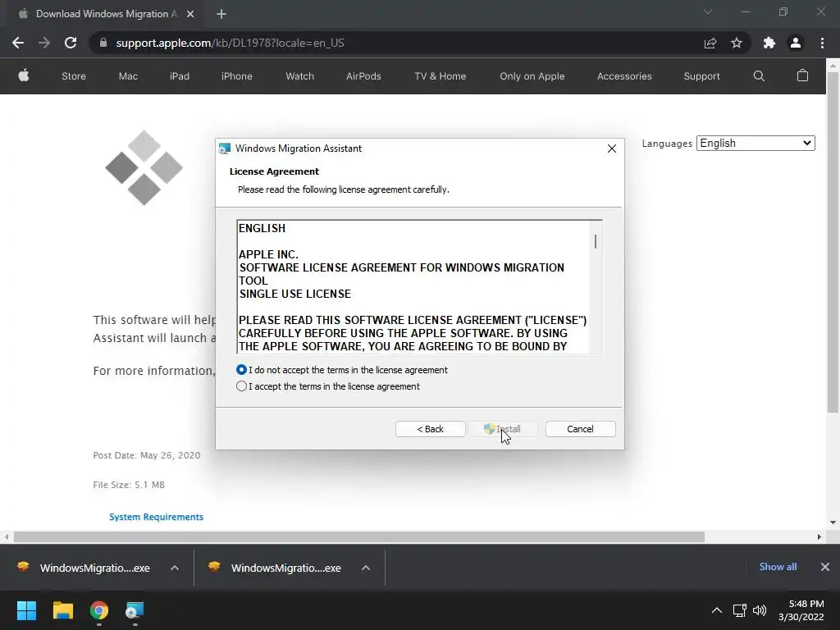
Task: Close the Download Windows Migration tab
Action: pos(190,14)
